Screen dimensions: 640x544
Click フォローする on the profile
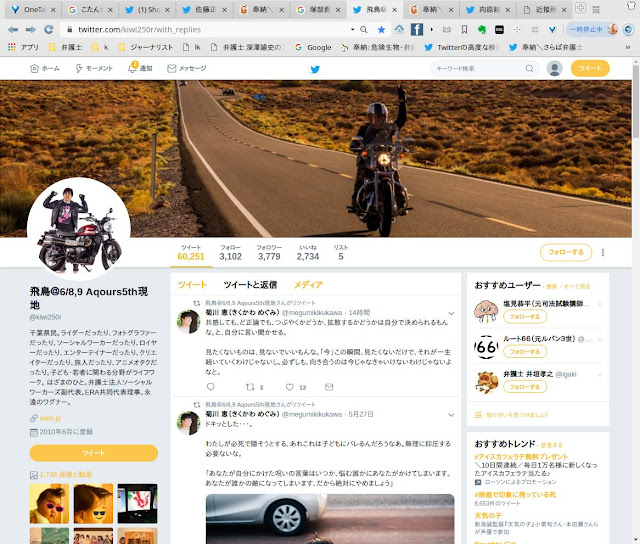[566, 253]
